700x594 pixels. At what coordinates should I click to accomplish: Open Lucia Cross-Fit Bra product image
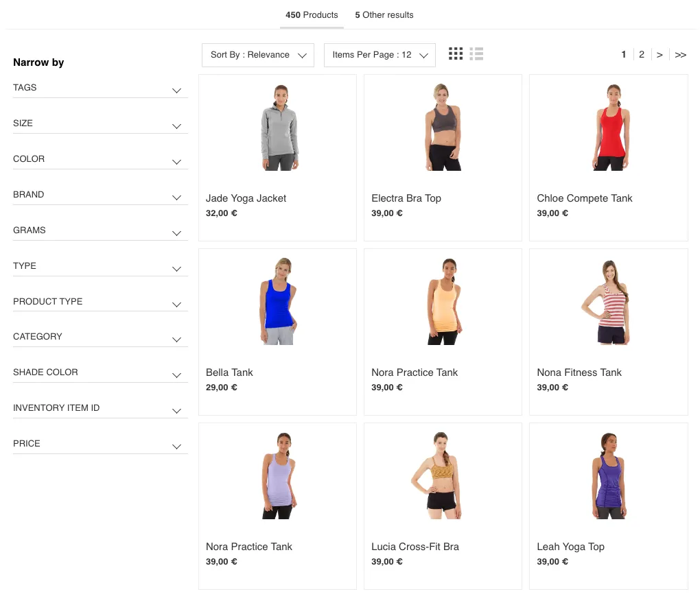(436, 476)
